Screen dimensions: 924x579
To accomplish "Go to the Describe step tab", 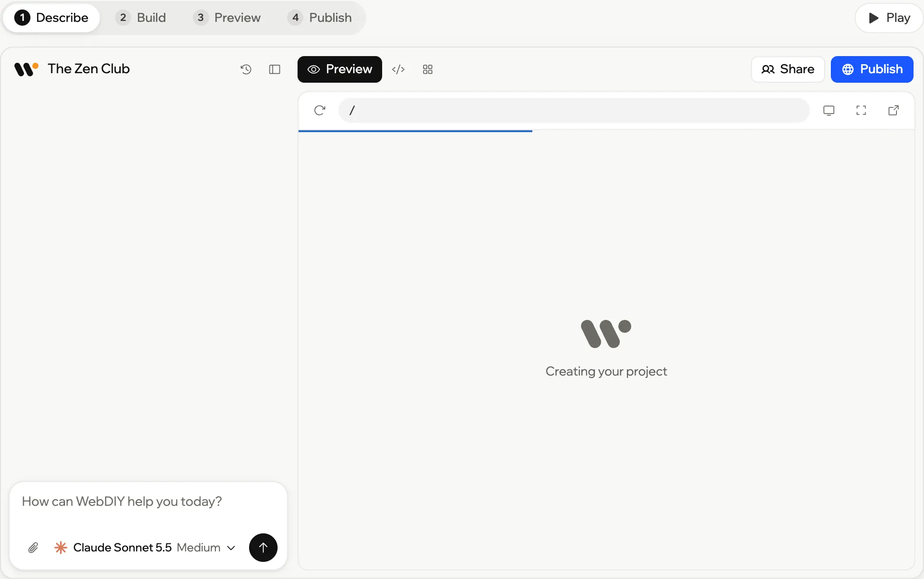I will point(51,18).
